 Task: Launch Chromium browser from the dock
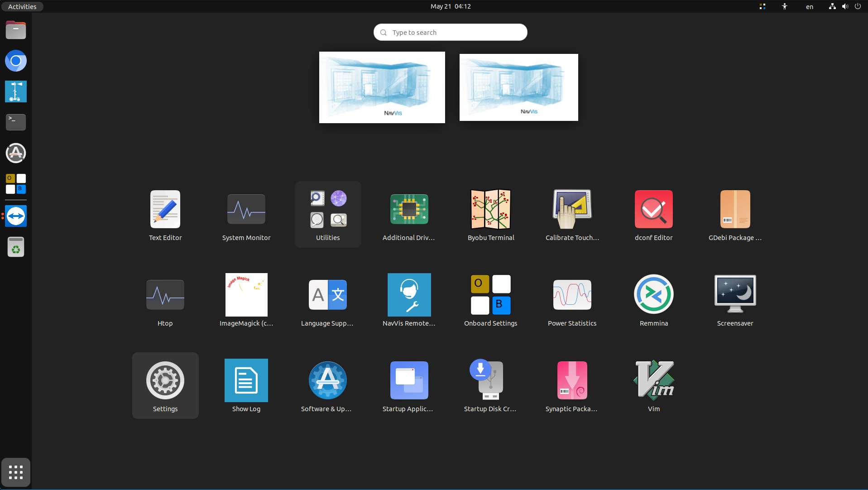(x=16, y=61)
